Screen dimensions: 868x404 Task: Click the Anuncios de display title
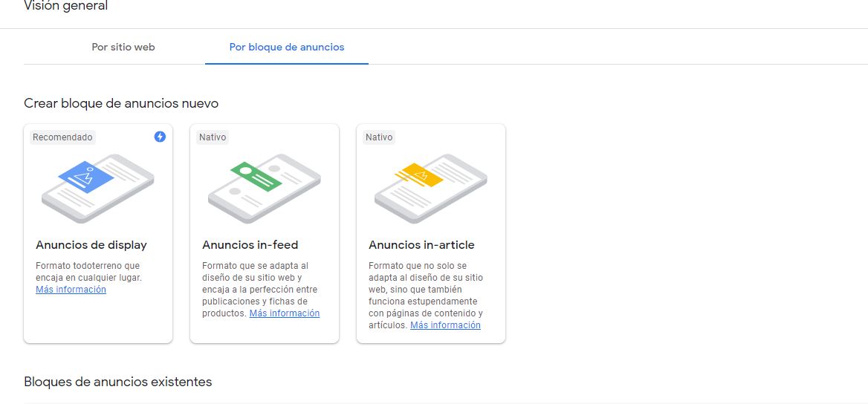(91, 244)
